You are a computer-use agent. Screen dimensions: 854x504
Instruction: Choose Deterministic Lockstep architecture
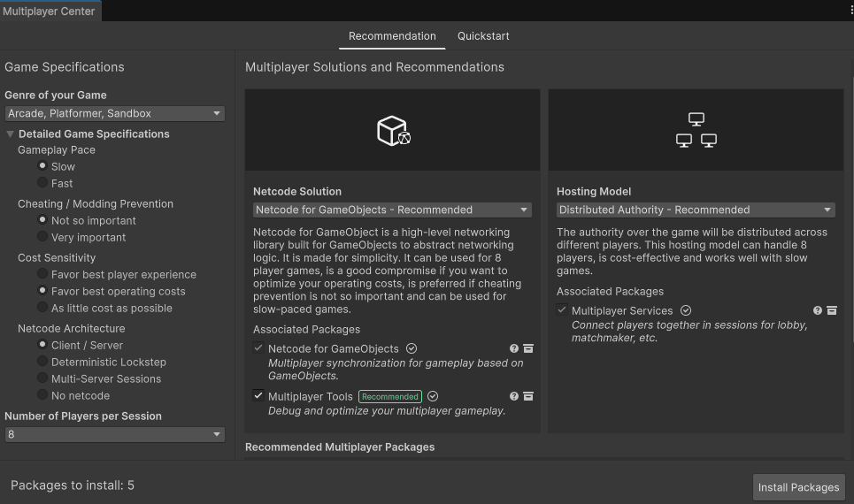42,362
